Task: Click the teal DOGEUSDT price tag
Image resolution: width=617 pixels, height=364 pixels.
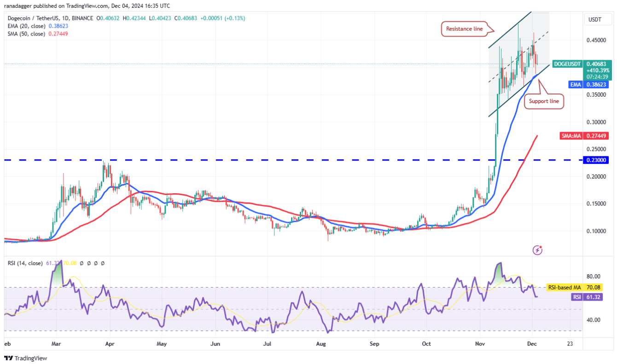Action: coord(567,64)
